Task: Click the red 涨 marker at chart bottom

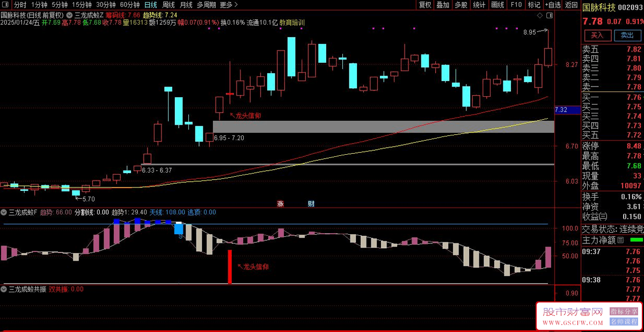Action: [280, 204]
